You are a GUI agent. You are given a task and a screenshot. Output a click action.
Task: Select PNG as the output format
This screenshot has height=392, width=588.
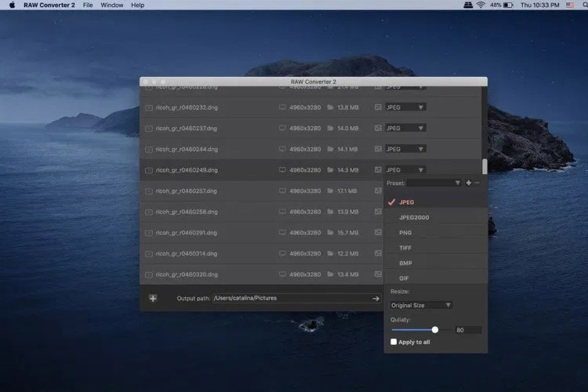[x=406, y=232]
